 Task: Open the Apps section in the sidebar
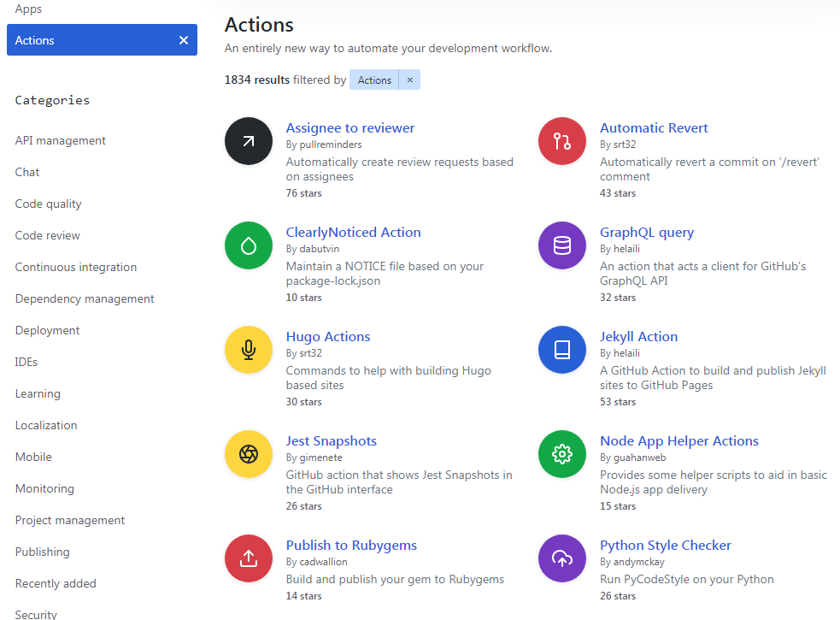[28, 9]
